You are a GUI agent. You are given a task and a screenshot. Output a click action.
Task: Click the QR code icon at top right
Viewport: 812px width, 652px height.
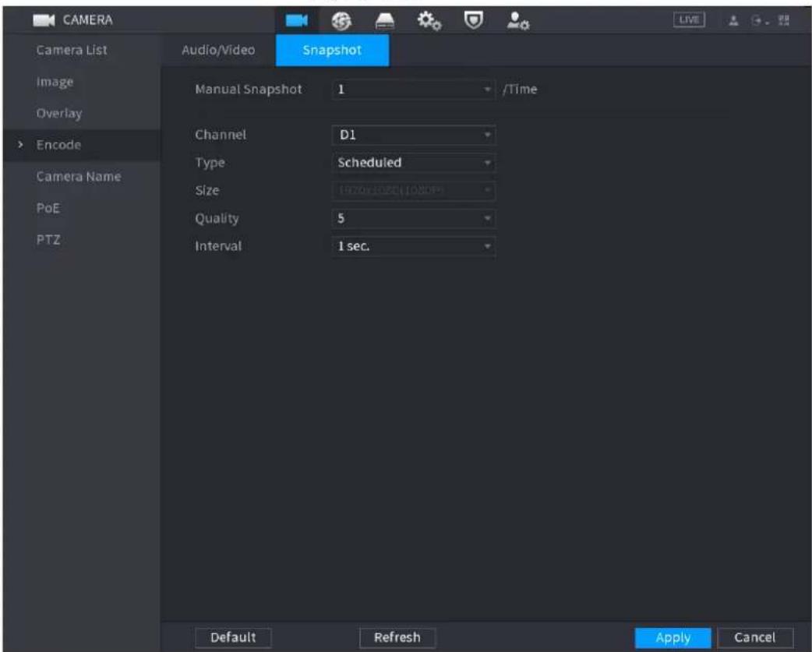(783, 21)
